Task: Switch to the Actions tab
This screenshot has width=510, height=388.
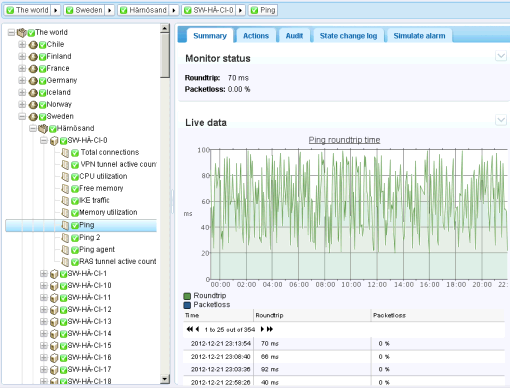Action: pyautogui.click(x=256, y=36)
